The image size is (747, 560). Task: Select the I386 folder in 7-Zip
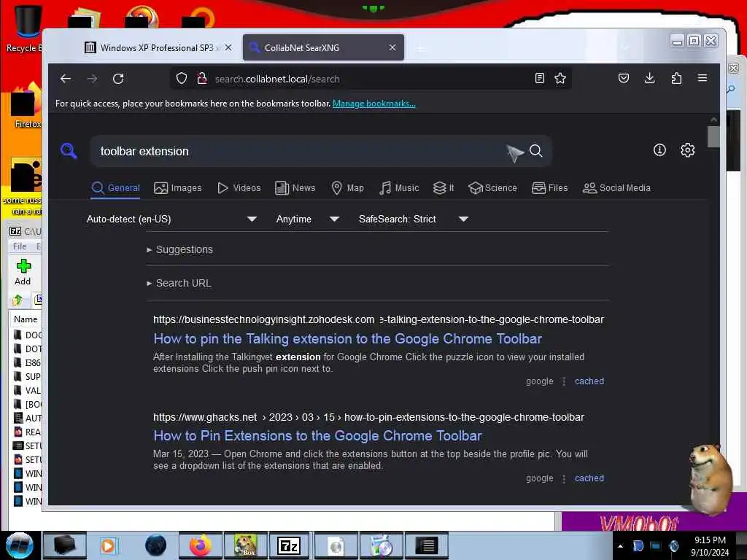point(28,363)
